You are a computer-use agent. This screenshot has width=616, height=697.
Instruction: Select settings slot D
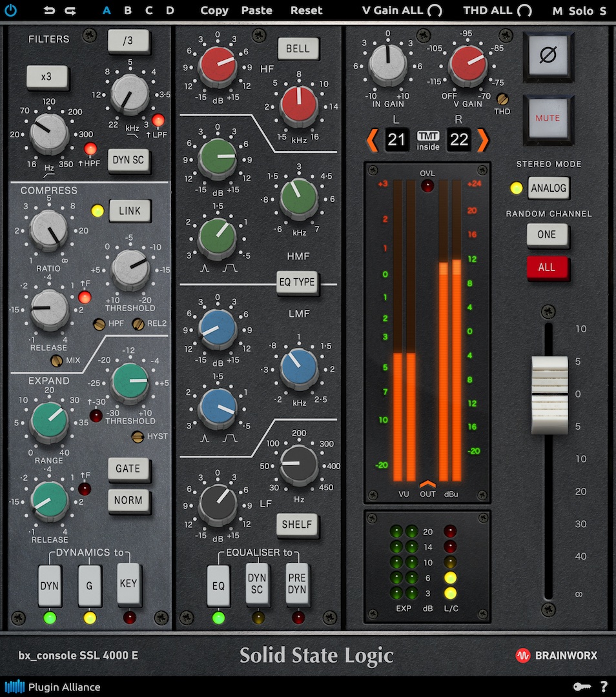170,10
